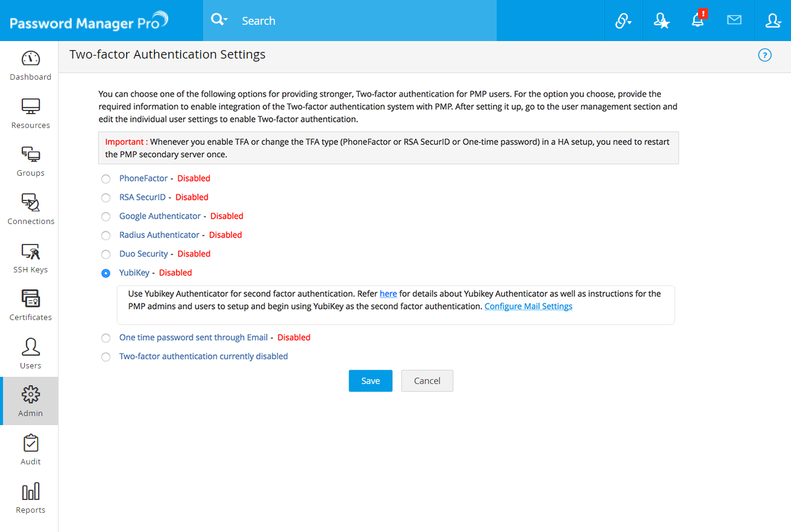
Task: Open the mail envelope icon
Action: pos(734,21)
